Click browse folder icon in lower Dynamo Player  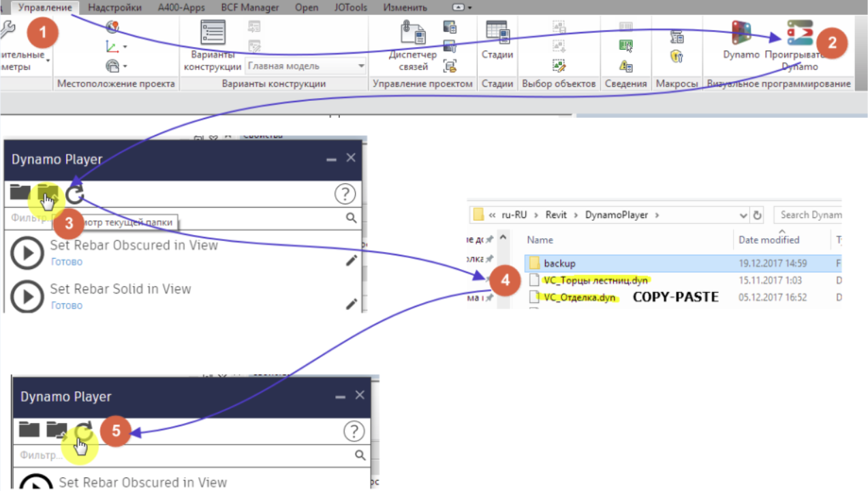[29, 430]
